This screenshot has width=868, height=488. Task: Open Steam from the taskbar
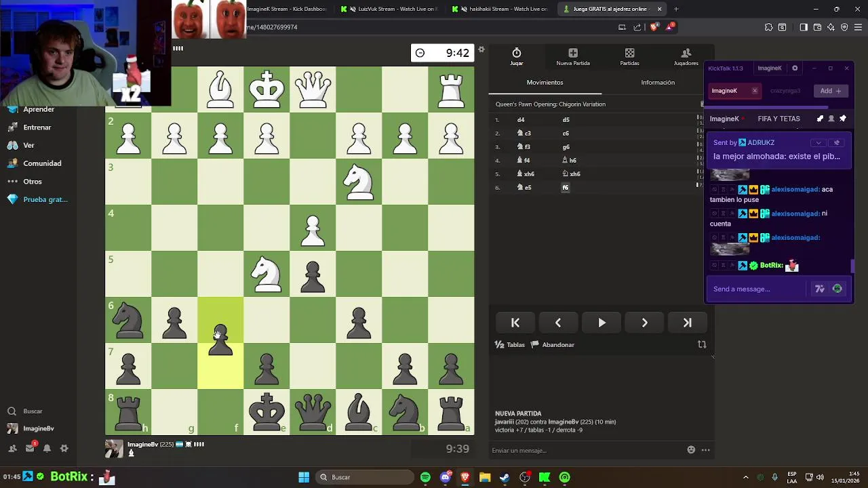[505, 477]
